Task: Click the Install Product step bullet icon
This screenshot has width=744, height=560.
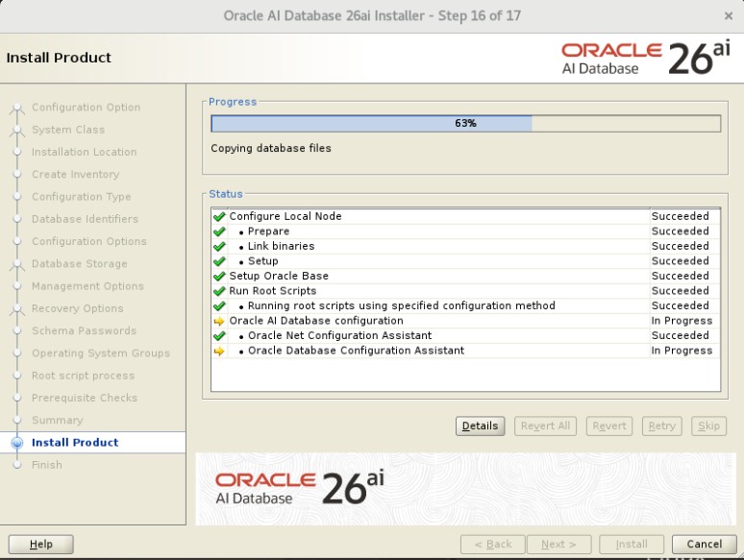Action: 17,443
